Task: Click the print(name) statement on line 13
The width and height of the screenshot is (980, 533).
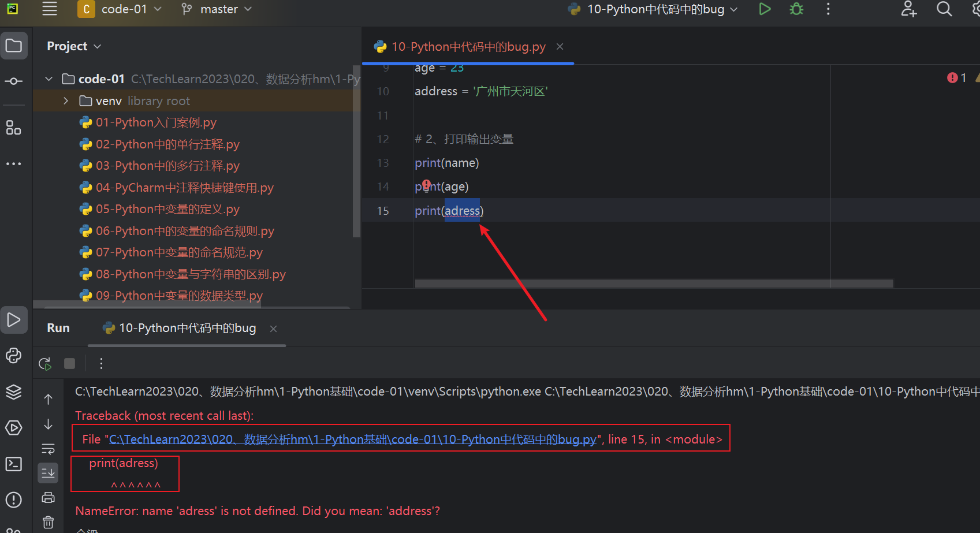Action: (447, 163)
